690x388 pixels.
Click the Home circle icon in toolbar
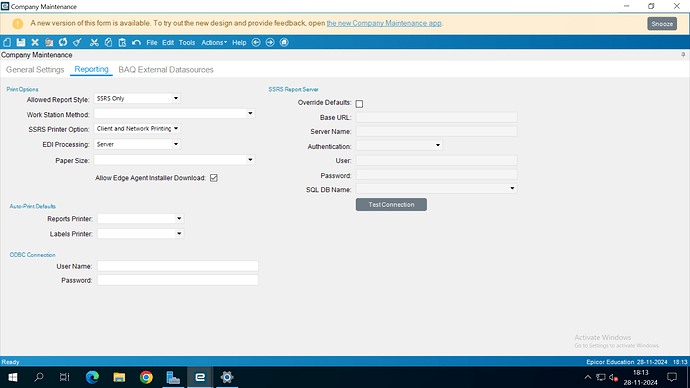pyautogui.click(x=284, y=42)
